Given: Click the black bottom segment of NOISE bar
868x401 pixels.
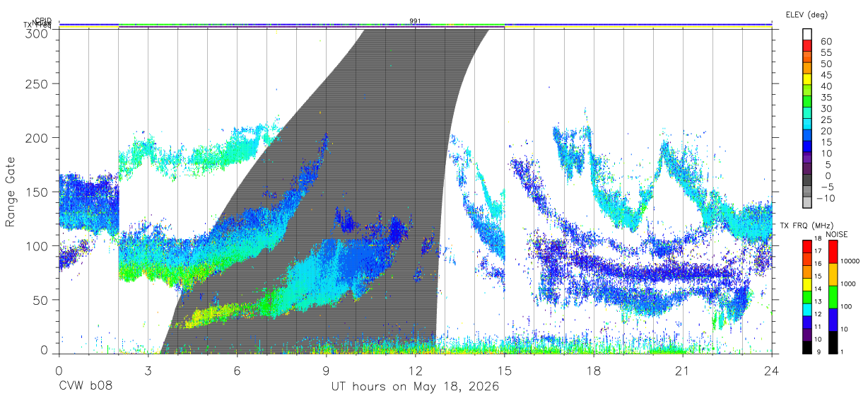Looking at the screenshot, I should [x=832, y=342].
